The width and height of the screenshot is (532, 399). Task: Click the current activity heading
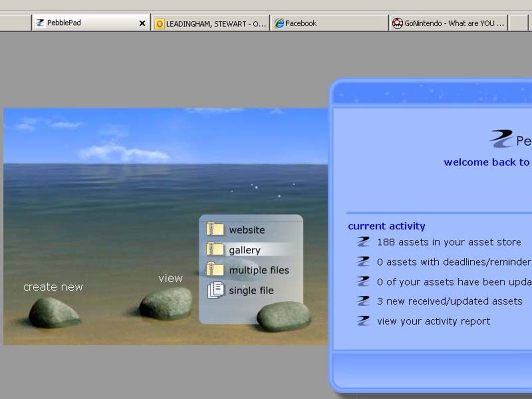click(x=386, y=226)
